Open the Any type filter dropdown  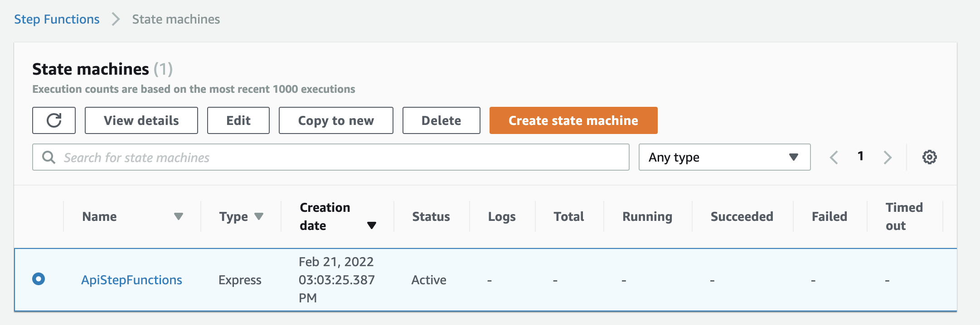(x=724, y=157)
